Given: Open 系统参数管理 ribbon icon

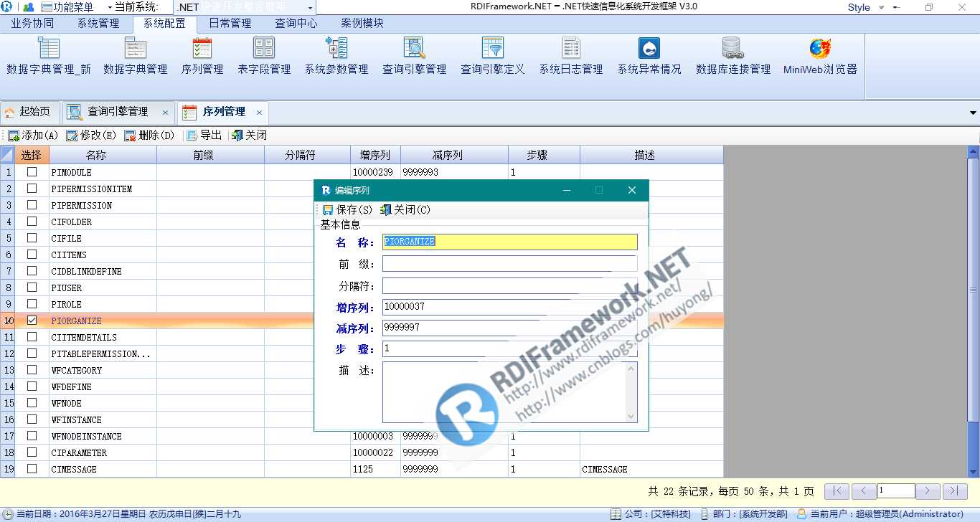Looking at the screenshot, I should pos(336,56).
